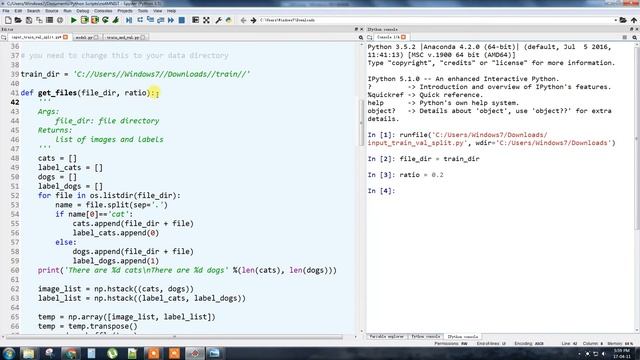Click the In [4]: console prompt
Screen dimensions: 640x360
tap(381, 191)
